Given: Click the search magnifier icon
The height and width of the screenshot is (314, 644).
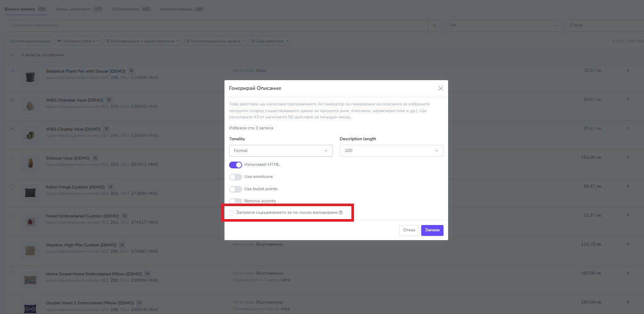Looking at the screenshot, I should point(434,25).
